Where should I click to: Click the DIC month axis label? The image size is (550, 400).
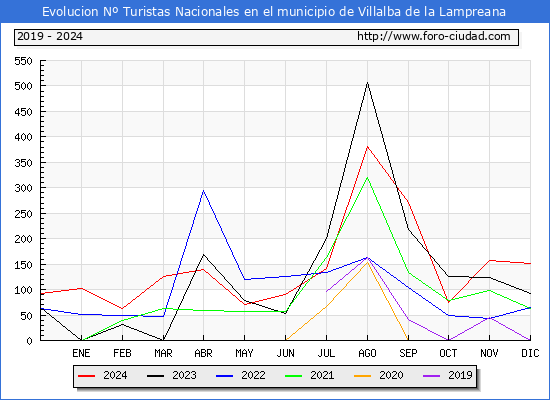(530, 353)
